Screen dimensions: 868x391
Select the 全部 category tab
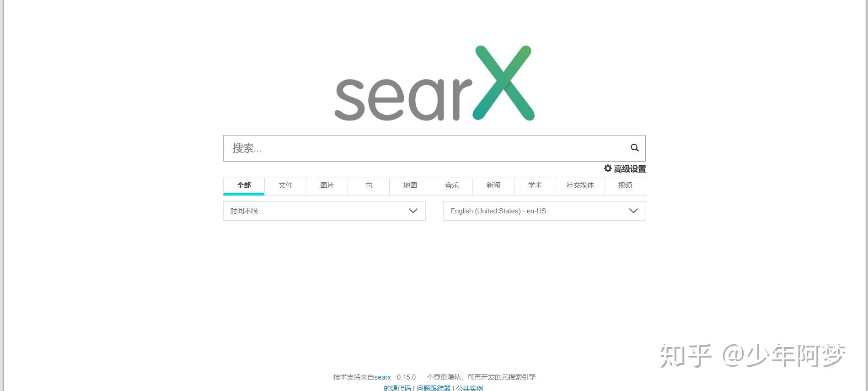tap(244, 185)
